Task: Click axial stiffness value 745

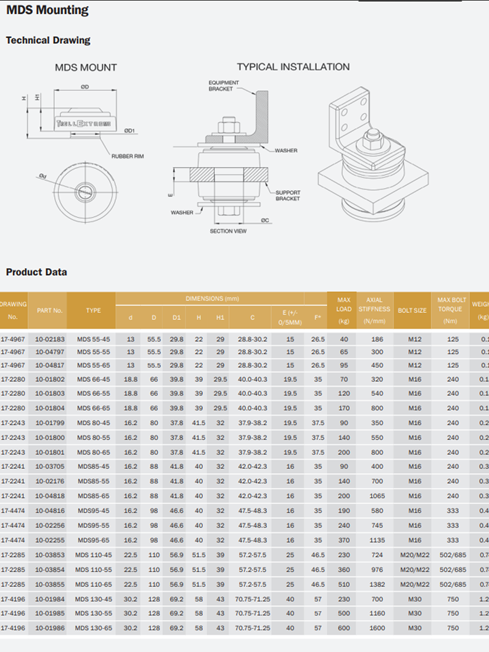Action: coord(377,526)
